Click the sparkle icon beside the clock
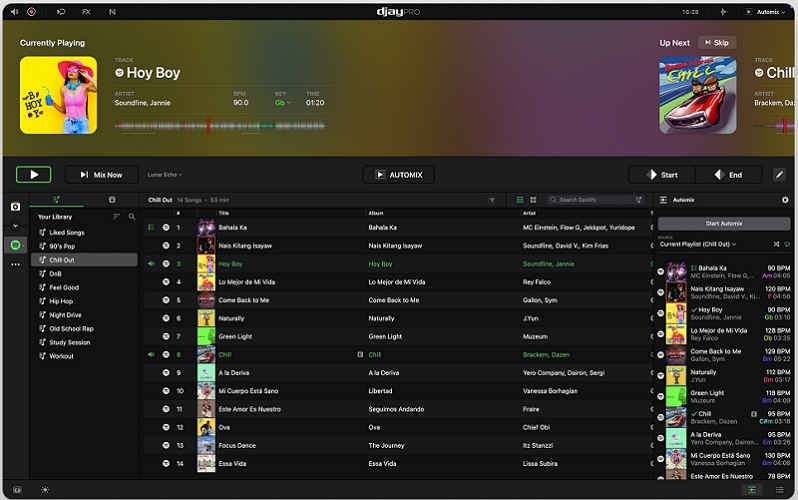 click(723, 12)
